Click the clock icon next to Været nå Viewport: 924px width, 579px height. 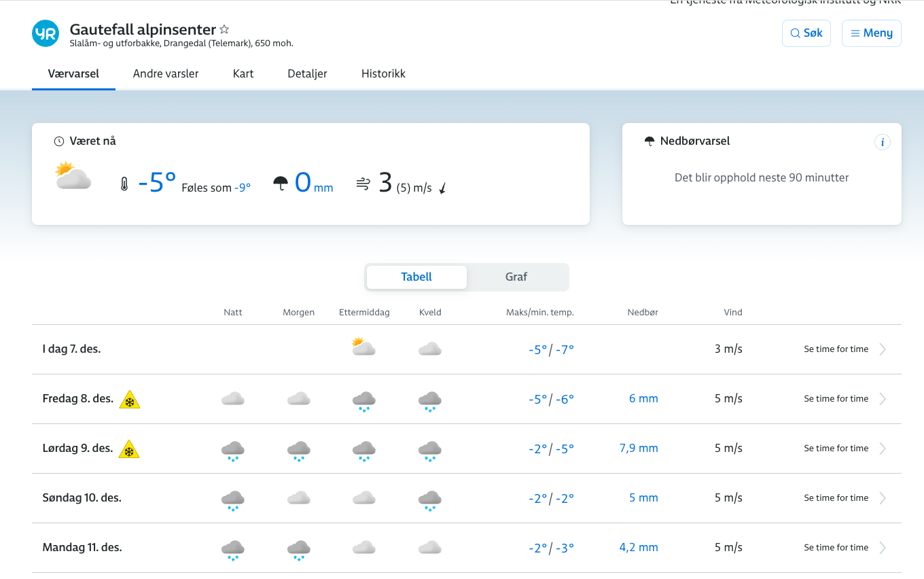click(x=59, y=141)
